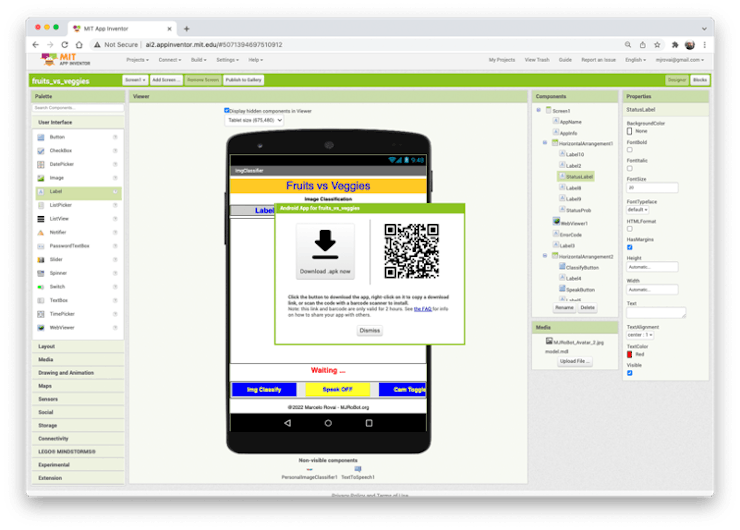Open the Connect menu
Viewport: 740px width, 530px height.
tap(169, 60)
